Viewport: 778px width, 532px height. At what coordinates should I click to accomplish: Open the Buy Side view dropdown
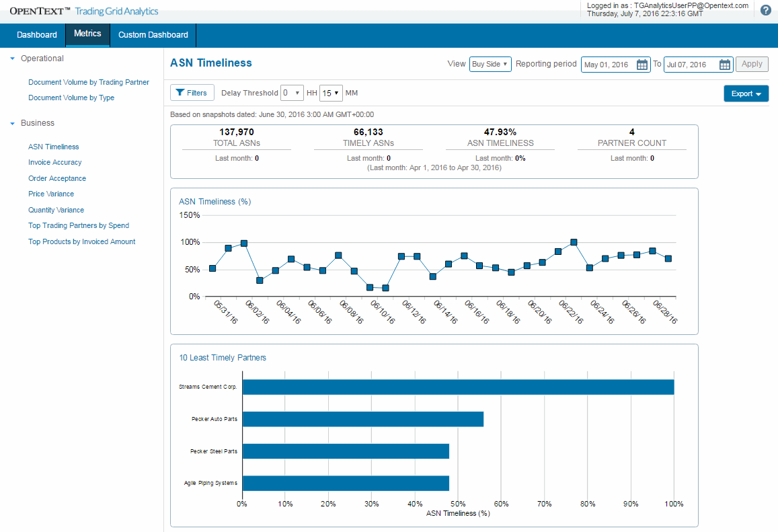click(490, 64)
